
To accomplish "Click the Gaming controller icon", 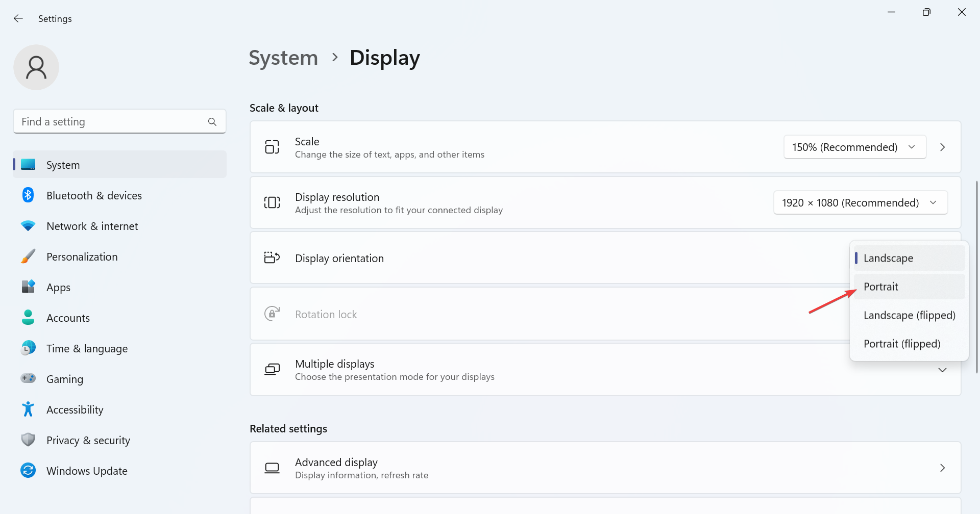I will tap(28, 378).
